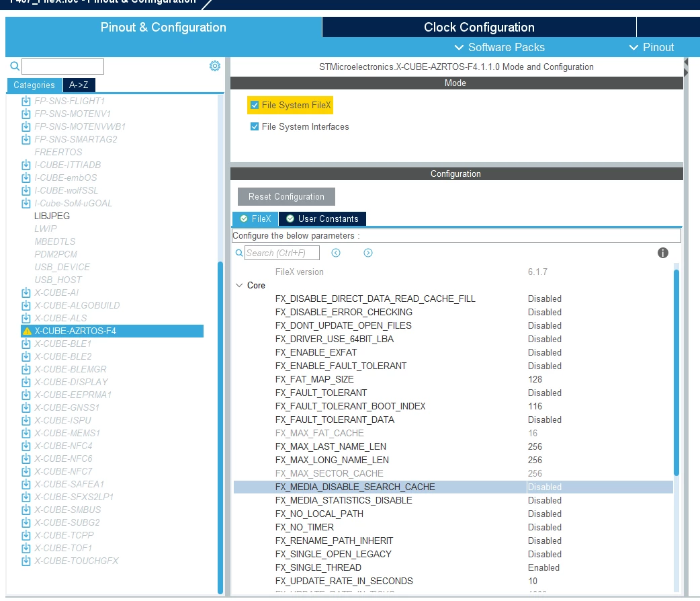Click the download icon beside FP-SNS-MOTENV1
Image resolution: width=700 pixels, height=601 pixels.
click(26, 114)
